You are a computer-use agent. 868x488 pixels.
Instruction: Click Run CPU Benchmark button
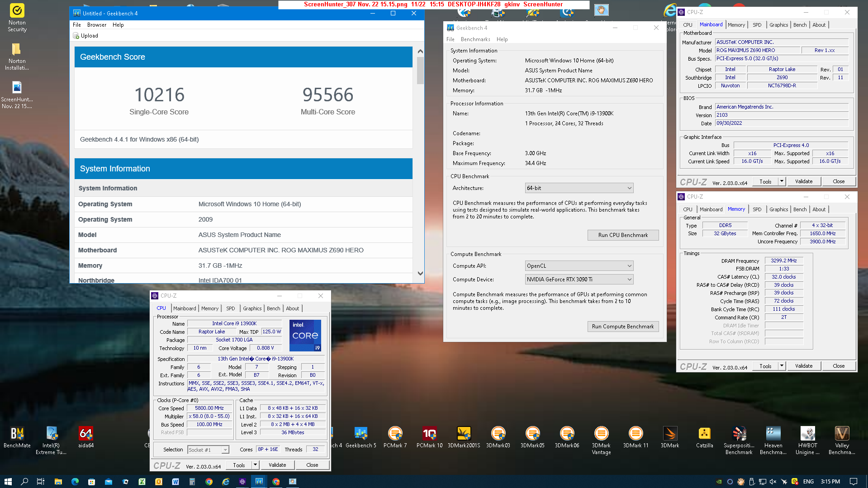623,235
